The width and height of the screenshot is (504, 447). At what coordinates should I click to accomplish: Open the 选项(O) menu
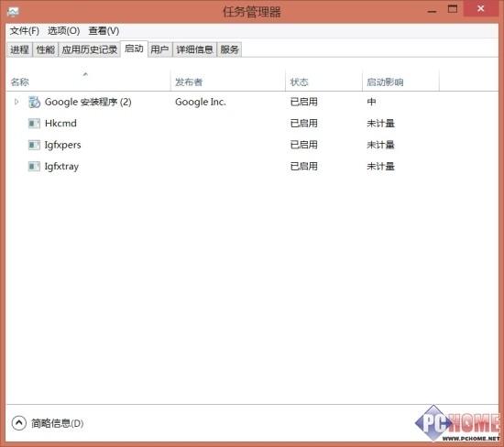click(63, 31)
